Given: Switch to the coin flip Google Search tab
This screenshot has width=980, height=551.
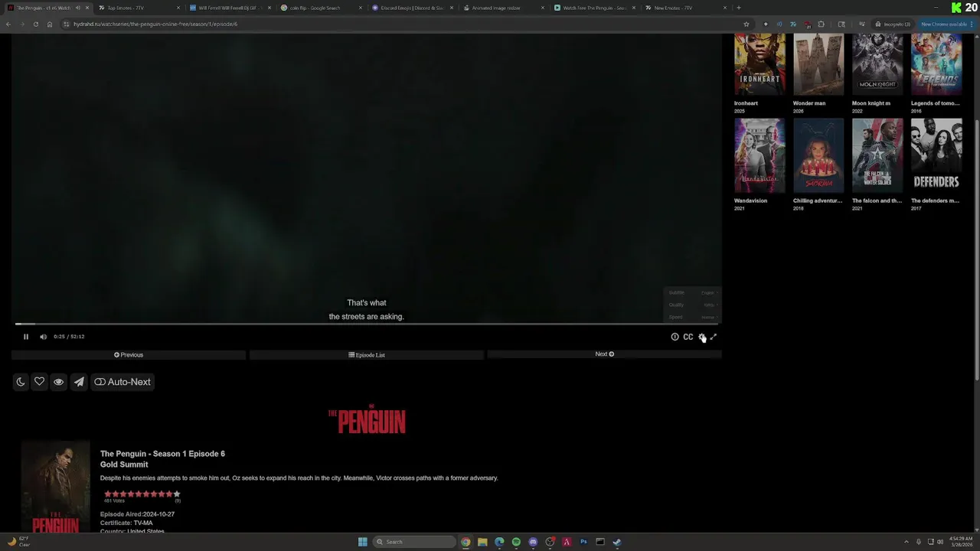Looking at the screenshot, I should [x=321, y=8].
